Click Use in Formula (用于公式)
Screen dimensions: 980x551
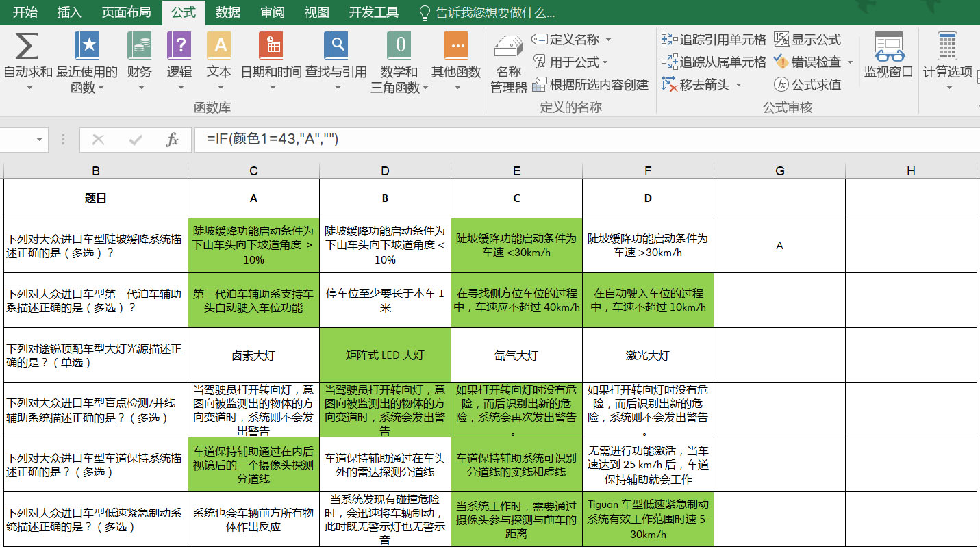tap(574, 62)
